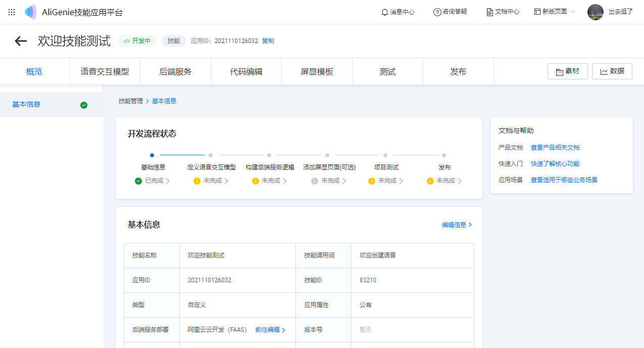Click 阿里云云开发 (FAAS) deployment text
644x348 pixels.
coord(218,330)
